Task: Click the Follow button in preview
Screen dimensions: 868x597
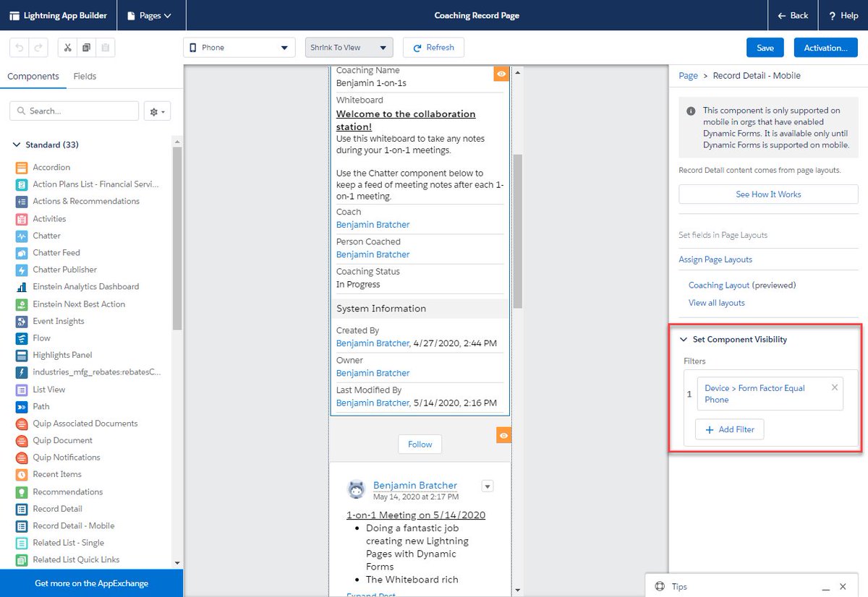Action: (420, 444)
